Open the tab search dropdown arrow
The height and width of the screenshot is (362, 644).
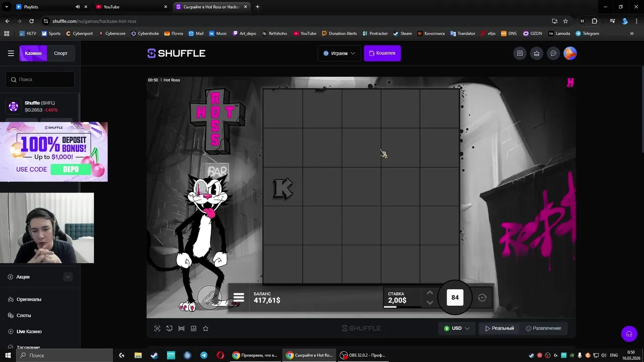(x=6, y=7)
